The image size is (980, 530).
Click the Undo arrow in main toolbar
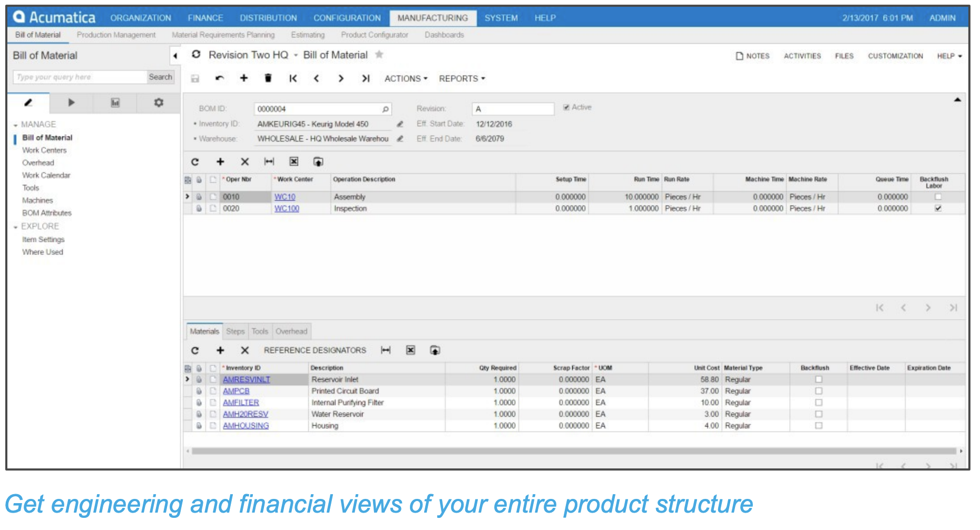(x=220, y=78)
